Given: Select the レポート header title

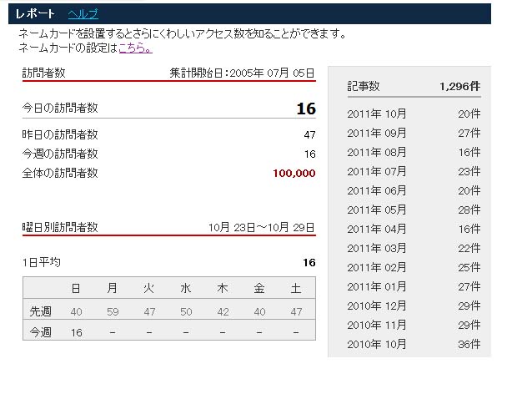Looking at the screenshot, I should [x=35, y=13].
